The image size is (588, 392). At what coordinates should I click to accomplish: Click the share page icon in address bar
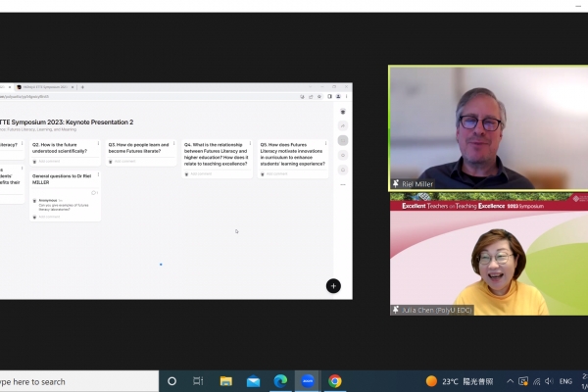coord(311,96)
